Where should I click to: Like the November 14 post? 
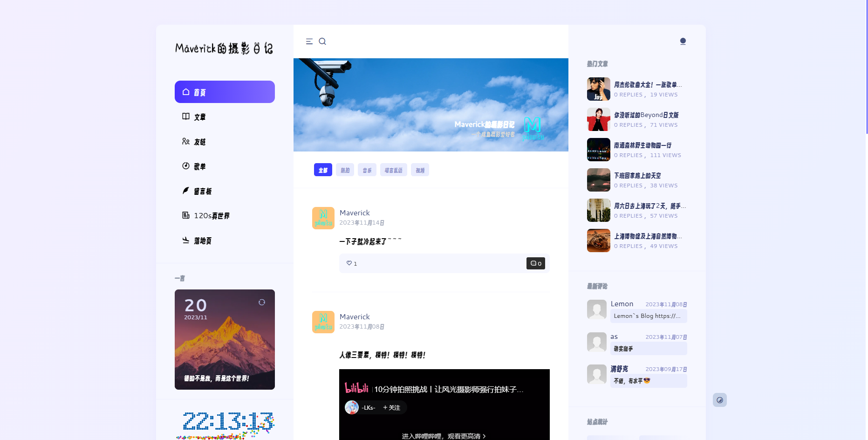click(x=351, y=263)
